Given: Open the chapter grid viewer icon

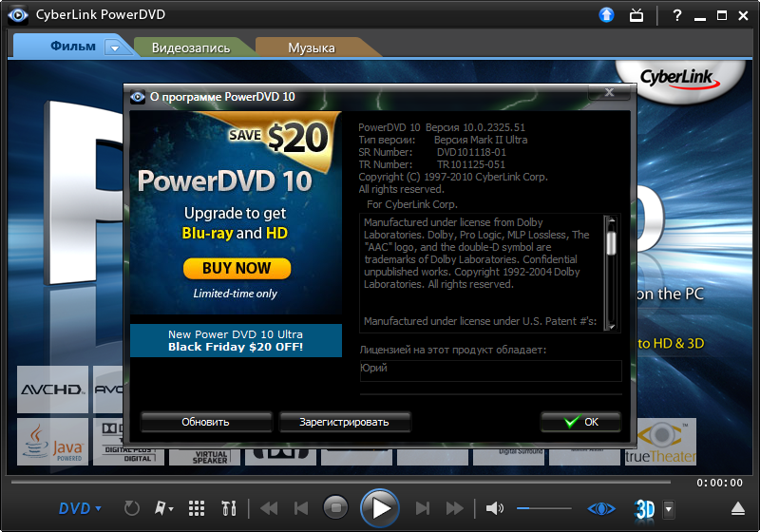Looking at the screenshot, I should point(197,509).
